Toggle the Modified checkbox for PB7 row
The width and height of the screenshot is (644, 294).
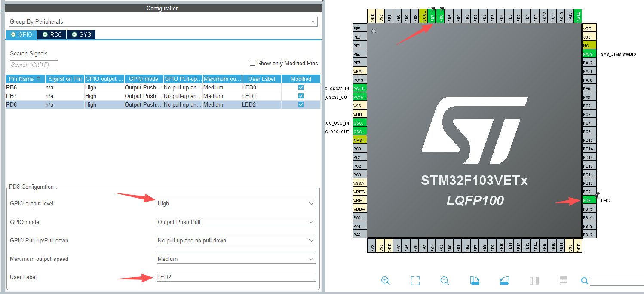click(x=301, y=96)
